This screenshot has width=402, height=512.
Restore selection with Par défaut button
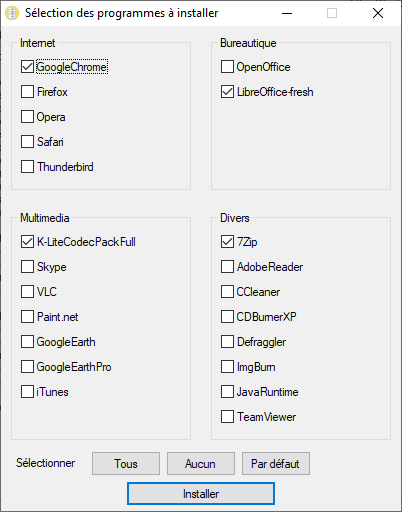(276, 464)
